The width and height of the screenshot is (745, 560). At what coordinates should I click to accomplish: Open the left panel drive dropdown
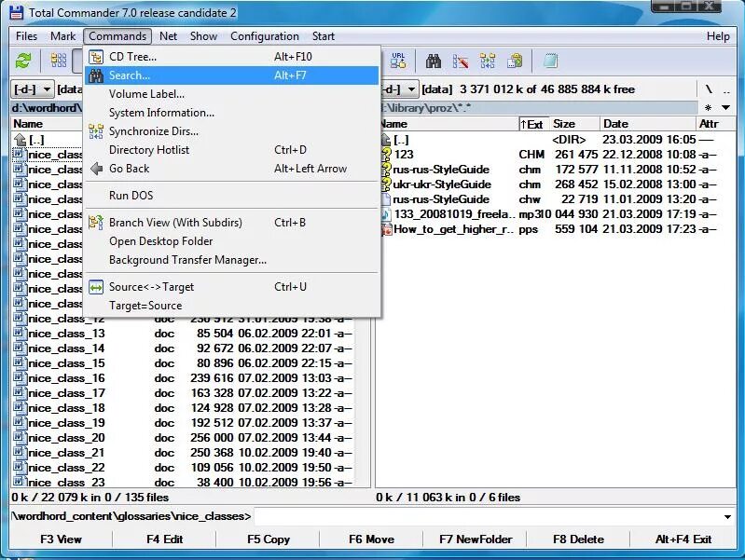(x=32, y=89)
